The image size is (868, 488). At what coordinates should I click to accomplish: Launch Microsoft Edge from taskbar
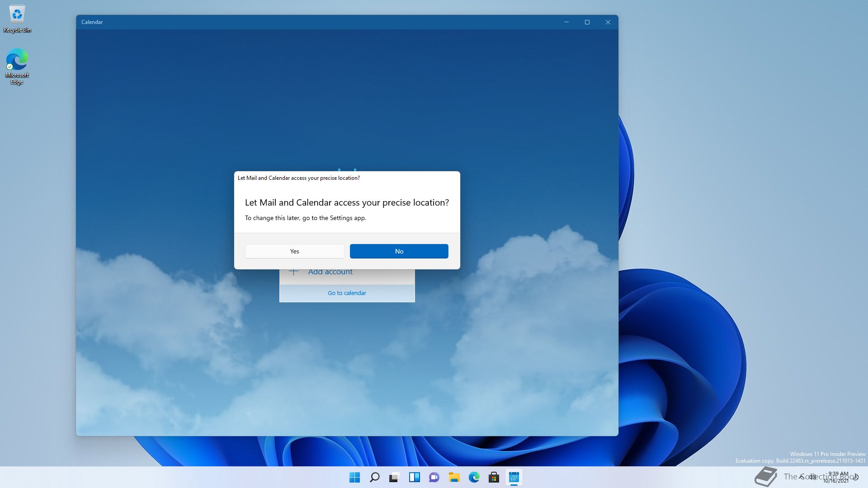[x=474, y=477]
